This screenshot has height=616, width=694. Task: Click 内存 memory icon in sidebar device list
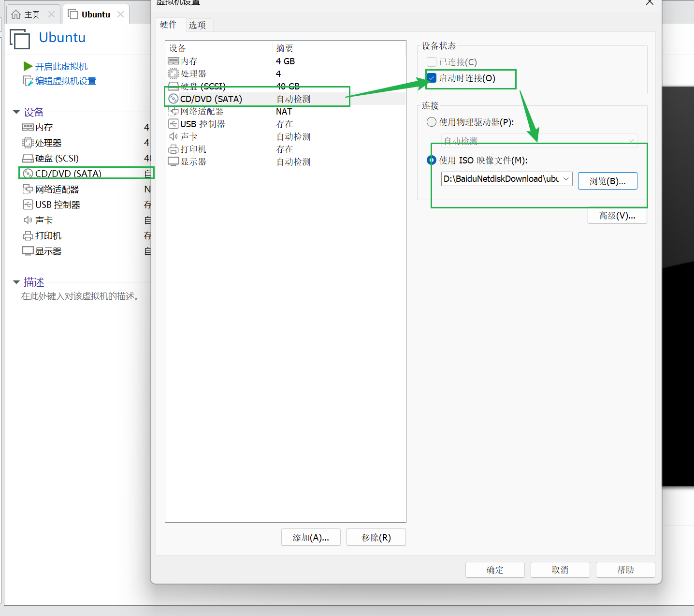28,127
